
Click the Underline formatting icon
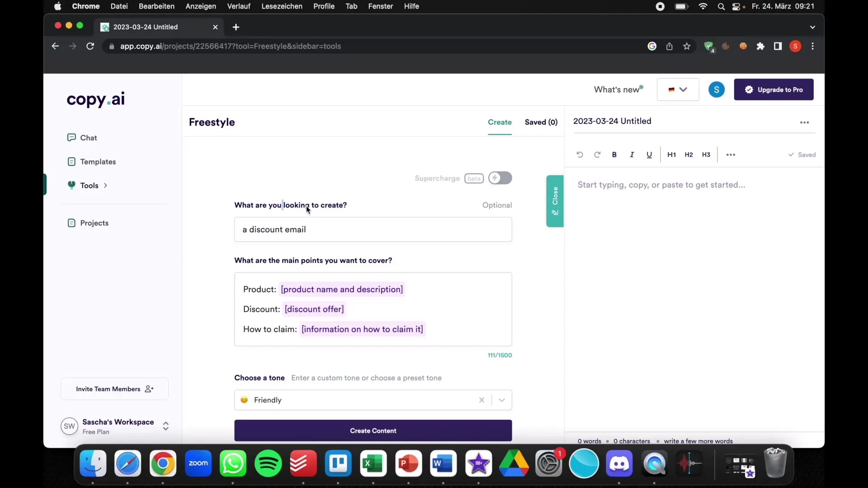point(649,155)
